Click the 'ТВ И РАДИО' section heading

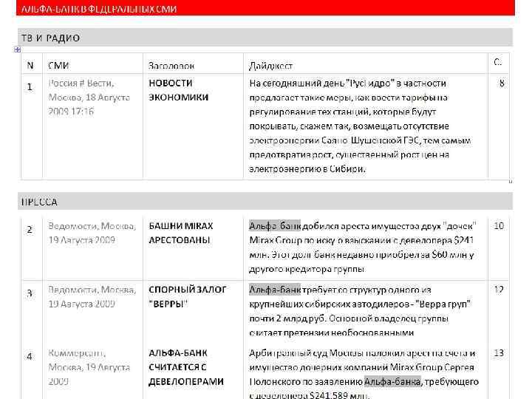pos(265,38)
